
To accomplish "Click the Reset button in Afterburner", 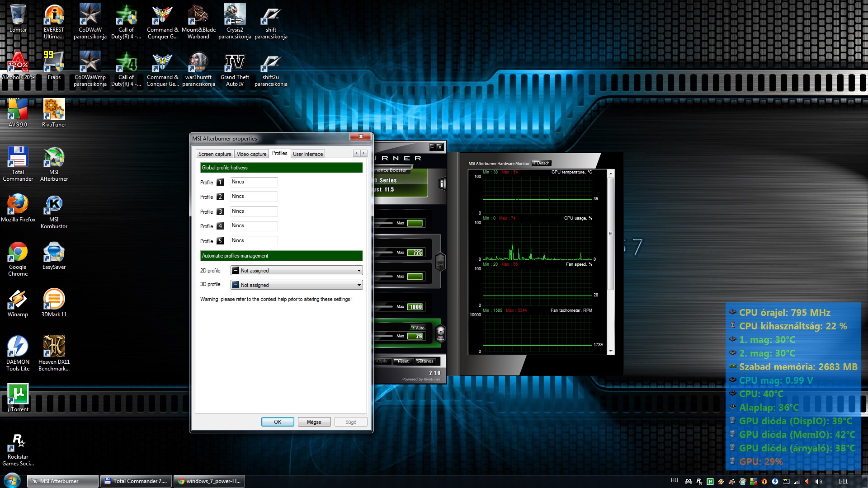I will pyautogui.click(x=403, y=361).
